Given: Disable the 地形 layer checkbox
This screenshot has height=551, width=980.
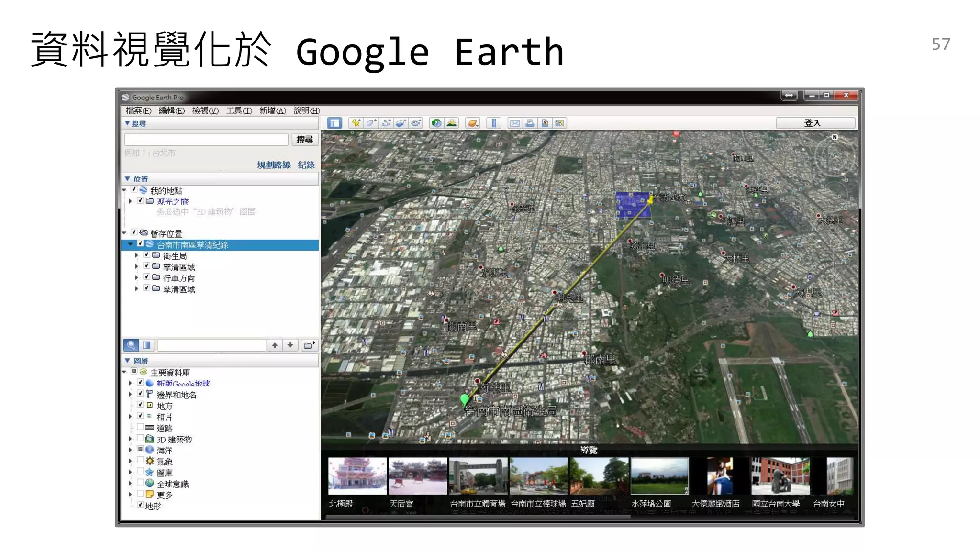Looking at the screenshot, I should (x=140, y=505).
